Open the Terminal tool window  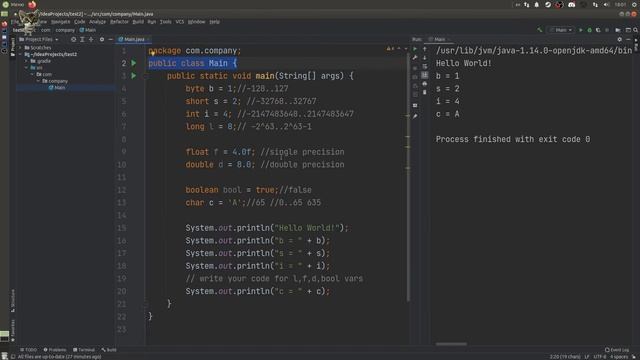[84, 350]
